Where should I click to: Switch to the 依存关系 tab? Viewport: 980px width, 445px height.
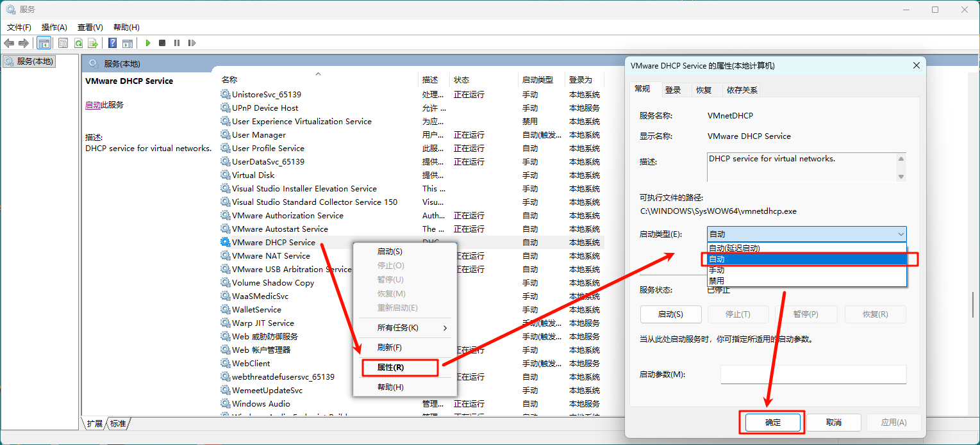(x=742, y=90)
